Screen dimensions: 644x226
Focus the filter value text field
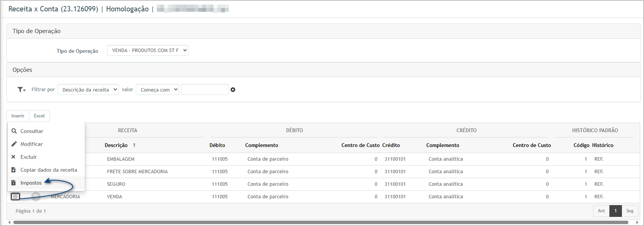point(205,90)
